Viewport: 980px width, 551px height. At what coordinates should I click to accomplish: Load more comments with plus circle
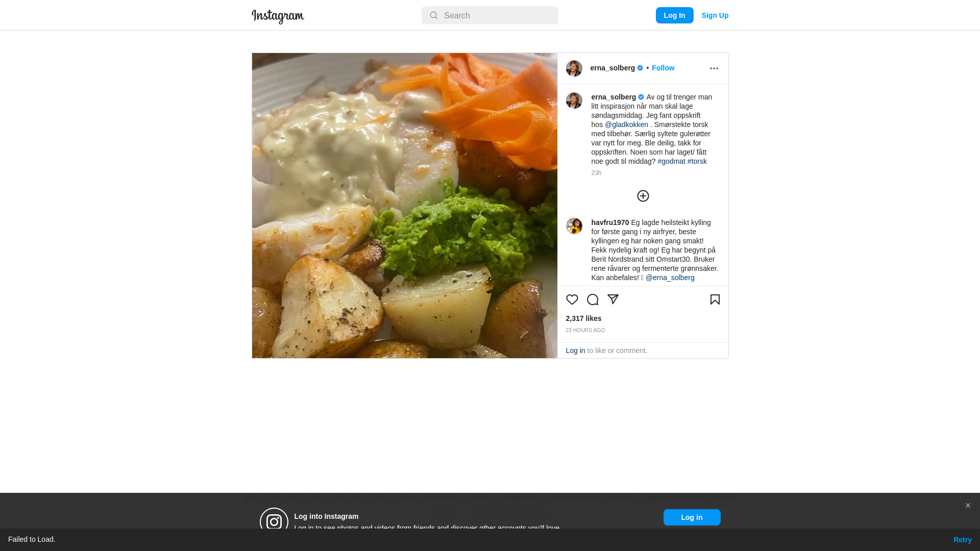[x=643, y=196]
